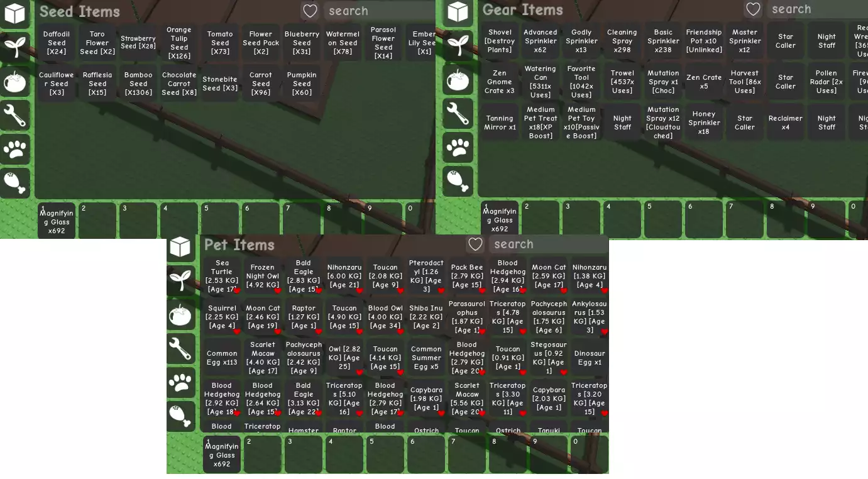Toggle the favorites heart in Gear Items panel

point(753,9)
